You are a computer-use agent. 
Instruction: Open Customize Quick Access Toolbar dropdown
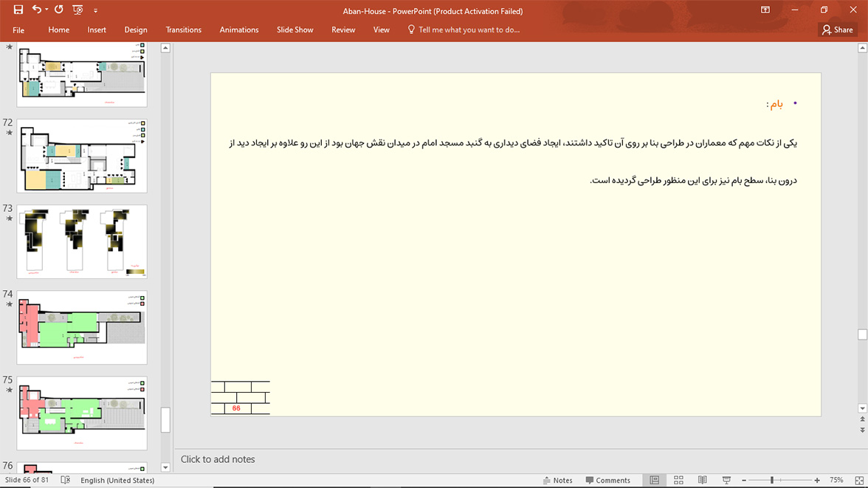[x=95, y=10]
